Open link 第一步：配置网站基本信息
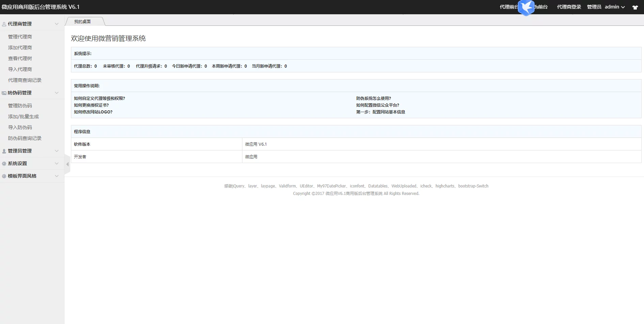 [x=381, y=112]
